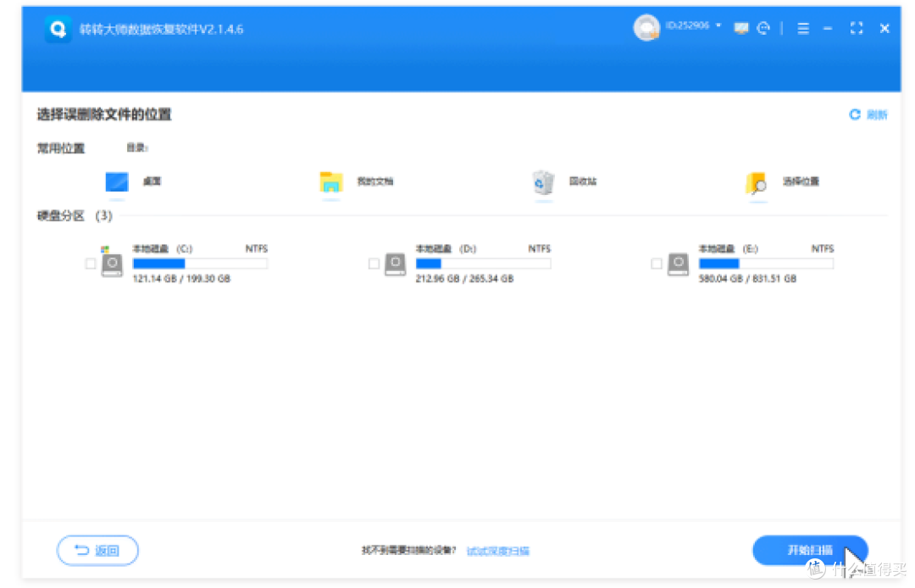This screenshot has width=915, height=588.
Task: Maximize the window with the fullscreen icon
Action: (x=856, y=28)
